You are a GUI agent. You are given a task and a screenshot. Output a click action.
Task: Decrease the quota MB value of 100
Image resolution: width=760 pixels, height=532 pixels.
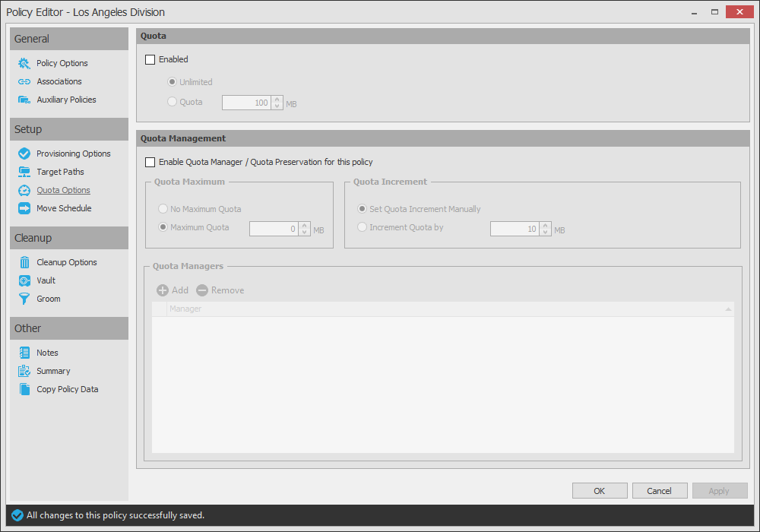[x=277, y=106]
